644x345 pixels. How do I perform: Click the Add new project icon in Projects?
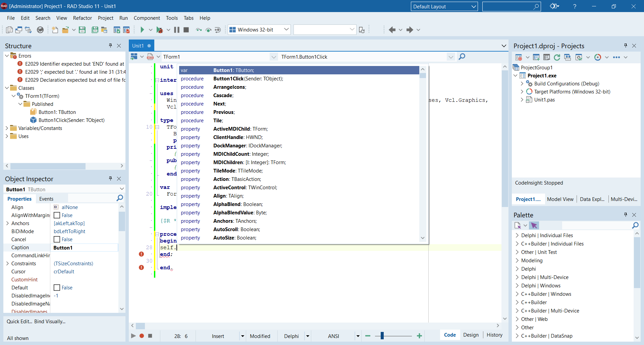coord(536,57)
